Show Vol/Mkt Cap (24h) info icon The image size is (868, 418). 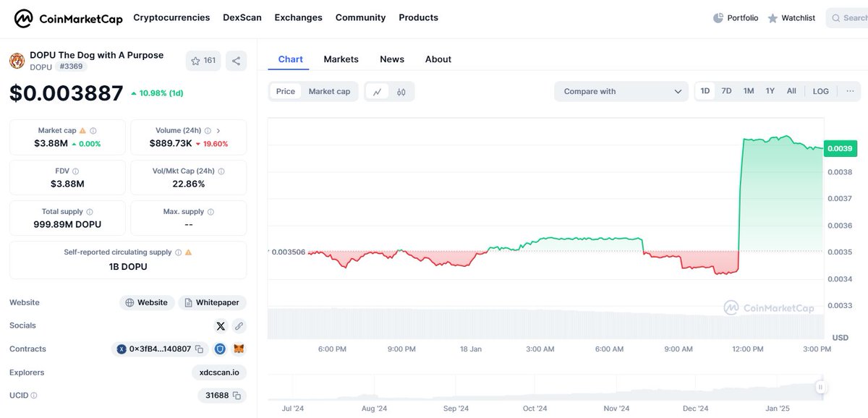221,171
